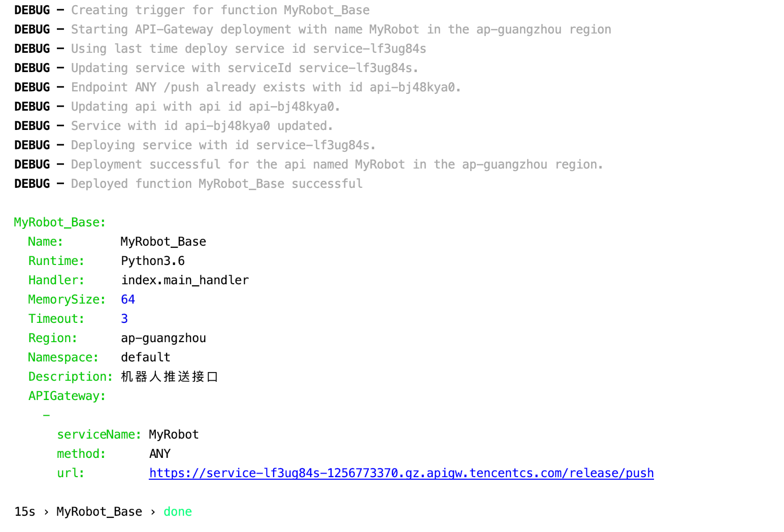
Task: Click the "Using last time deploy service" line
Action: [248, 49]
